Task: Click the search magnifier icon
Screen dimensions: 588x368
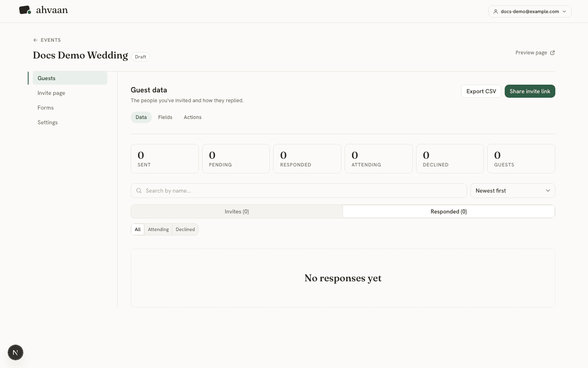Action: (x=139, y=191)
